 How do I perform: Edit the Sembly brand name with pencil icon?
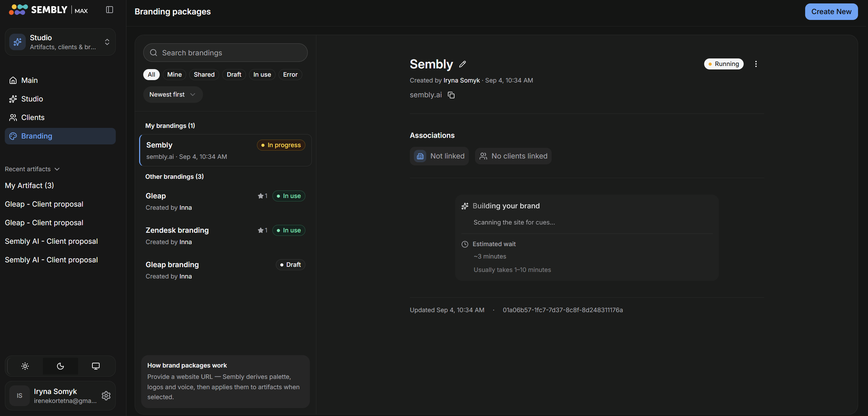click(x=463, y=64)
